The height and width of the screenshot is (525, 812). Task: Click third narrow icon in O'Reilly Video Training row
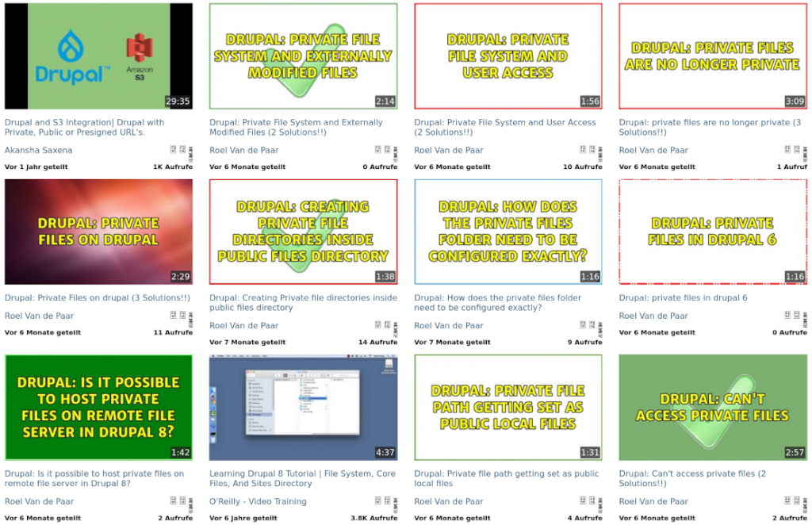pos(395,501)
